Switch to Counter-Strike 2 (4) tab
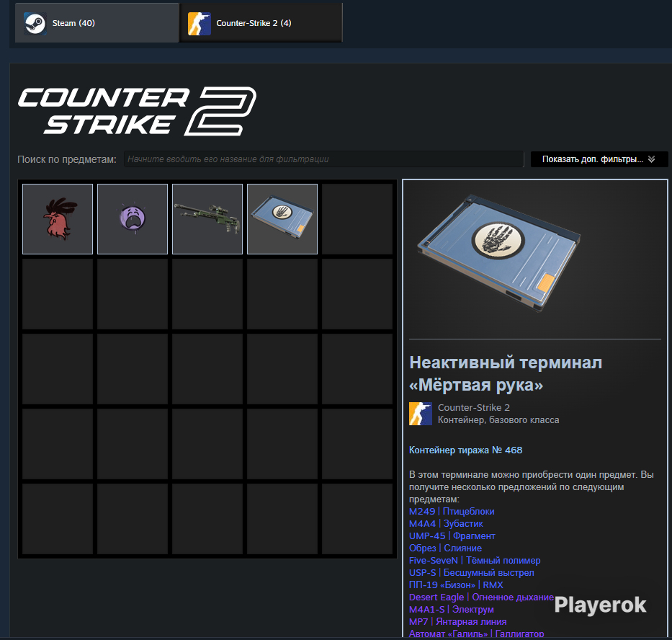The image size is (672, 640). [x=261, y=23]
